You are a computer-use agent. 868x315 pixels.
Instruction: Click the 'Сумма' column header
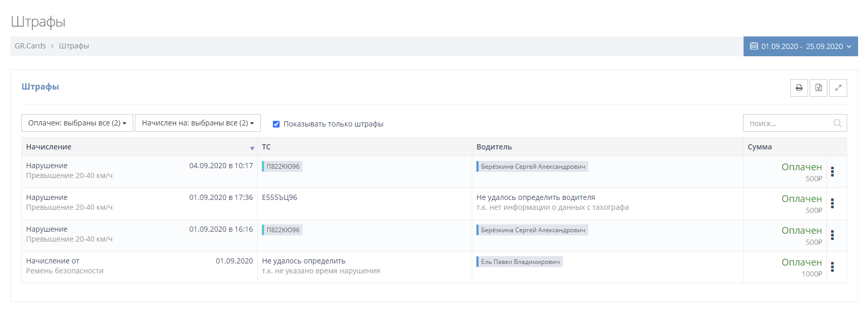(x=760, y=147)
